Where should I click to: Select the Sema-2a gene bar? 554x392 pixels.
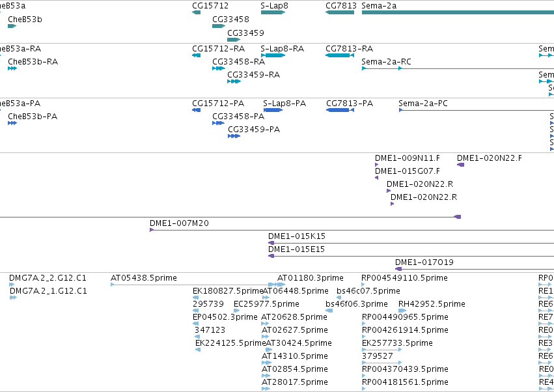[458, 12]
